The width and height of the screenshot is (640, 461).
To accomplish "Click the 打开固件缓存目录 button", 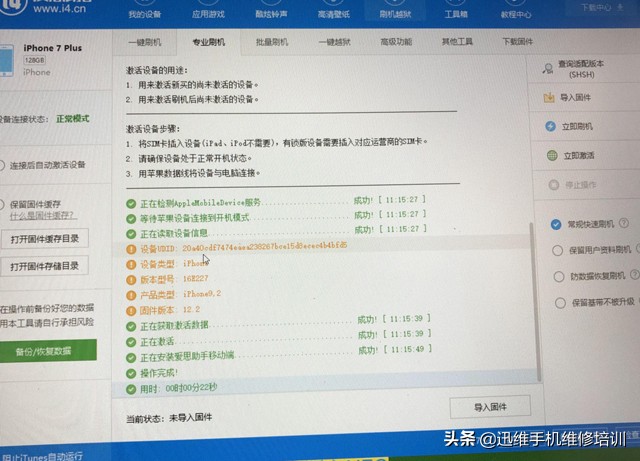I will coord(44,239).
